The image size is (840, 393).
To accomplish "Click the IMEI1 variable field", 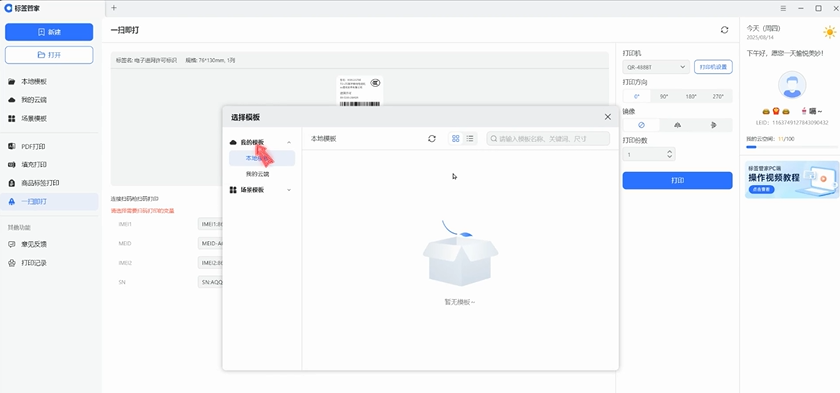I will click(x=210, y=224).
